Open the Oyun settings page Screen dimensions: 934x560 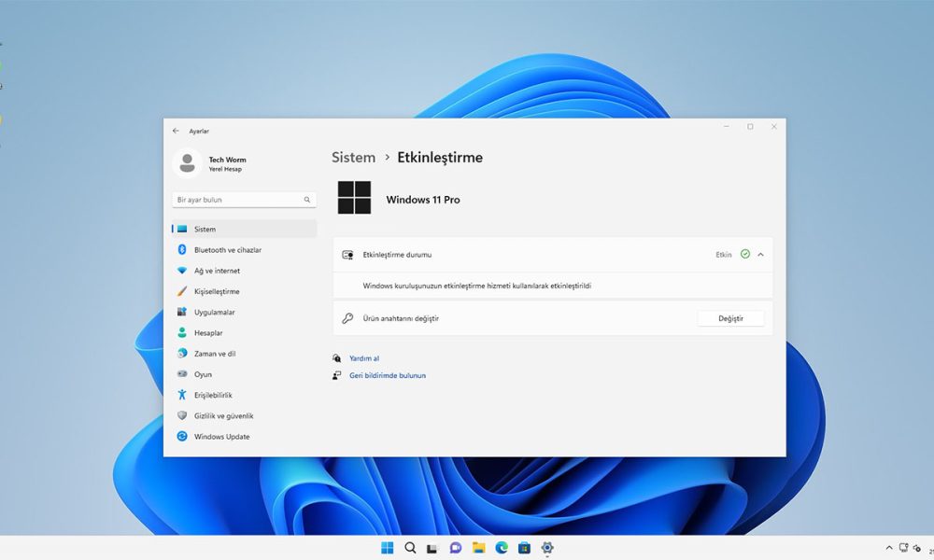pos(203,374)
